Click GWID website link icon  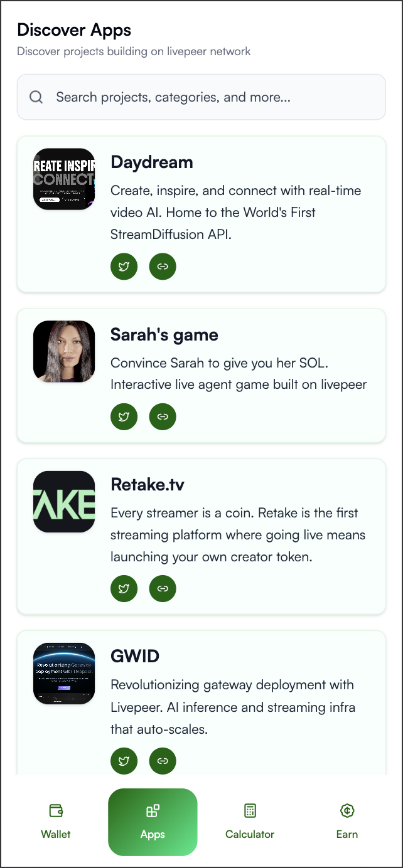(163, 761)
